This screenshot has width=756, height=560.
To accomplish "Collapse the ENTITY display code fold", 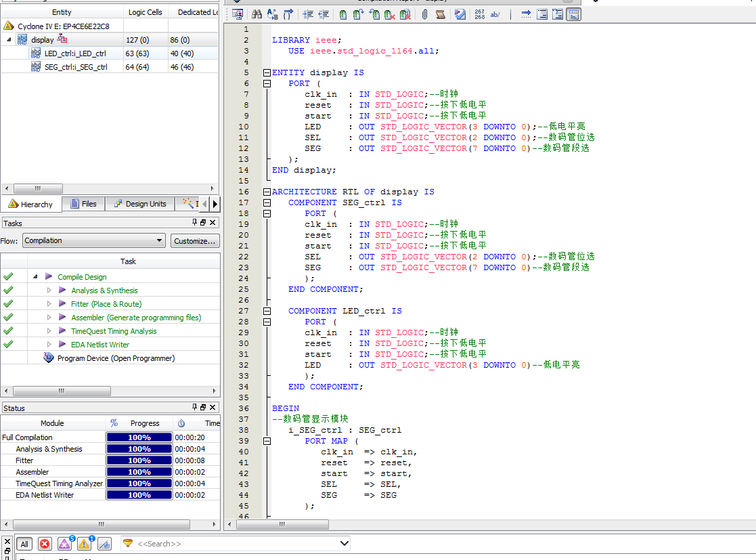I will (267, 73).
